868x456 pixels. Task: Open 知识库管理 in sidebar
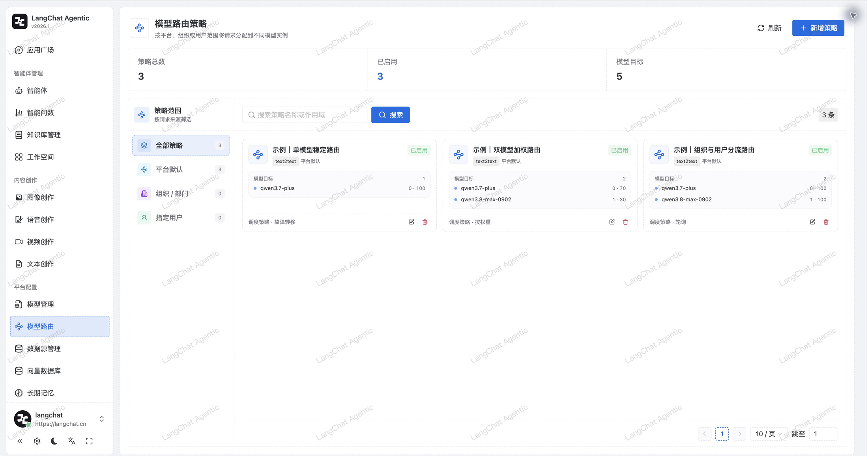pos(60,135)
